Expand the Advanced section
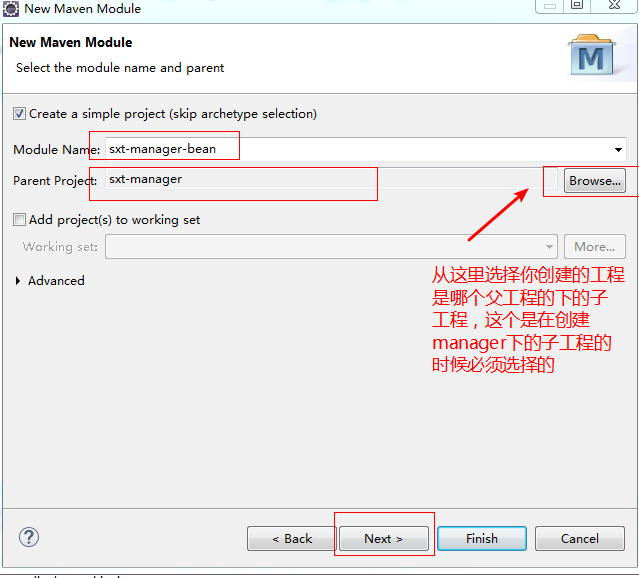Image resolution: width=639 pixels, height=578 pixels. point(18,281)
